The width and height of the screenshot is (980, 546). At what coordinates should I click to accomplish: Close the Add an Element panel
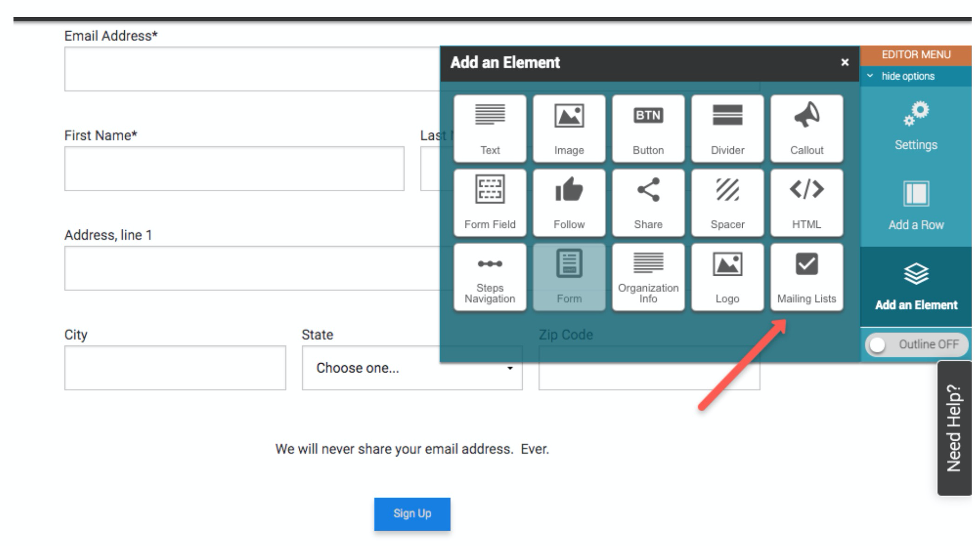[845, 62]
